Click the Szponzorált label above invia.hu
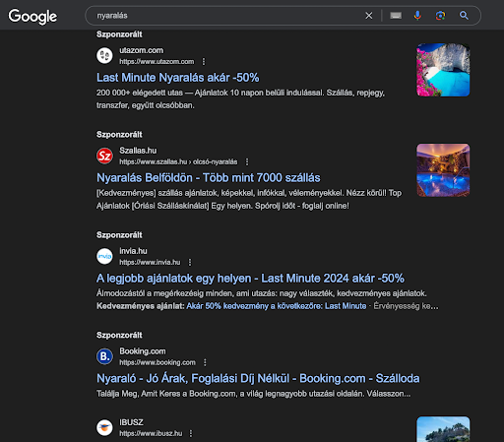Viewport: 504px width, 442px height. pyautogui.click(x=119, y=235)
